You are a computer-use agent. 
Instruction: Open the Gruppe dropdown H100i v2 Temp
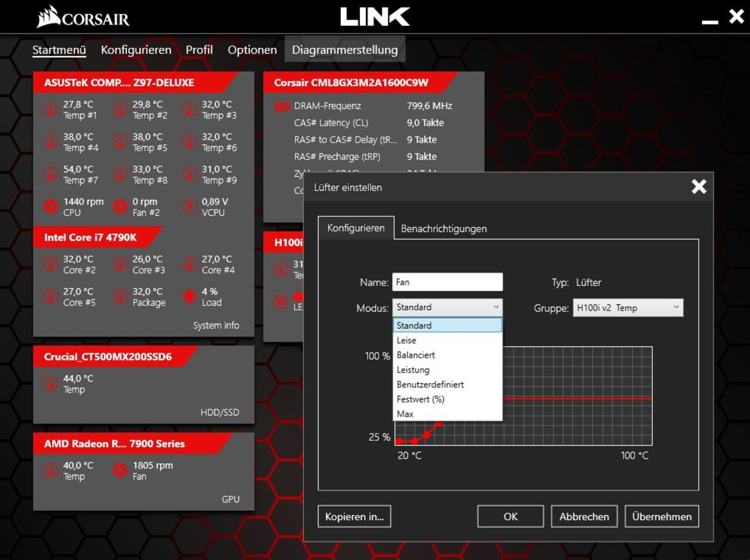pyautogui.click(x=628, y=308)
